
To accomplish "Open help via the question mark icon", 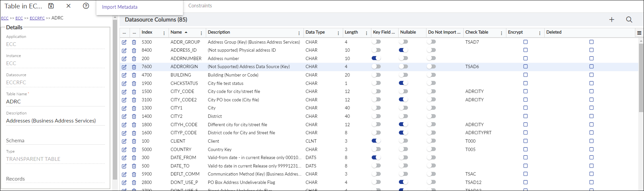I will [x=86, y=6].
